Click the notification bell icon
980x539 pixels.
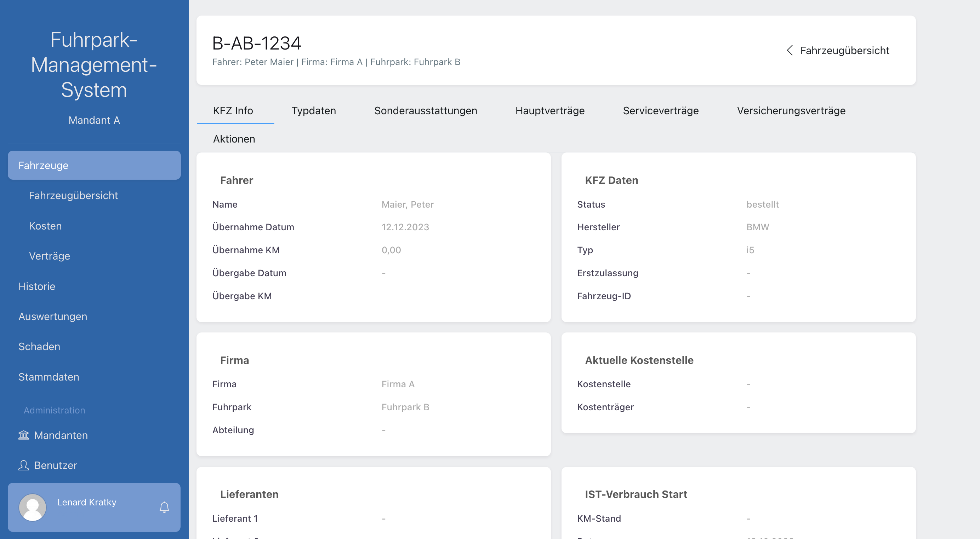pyautogui.click(x=164, y=507)
